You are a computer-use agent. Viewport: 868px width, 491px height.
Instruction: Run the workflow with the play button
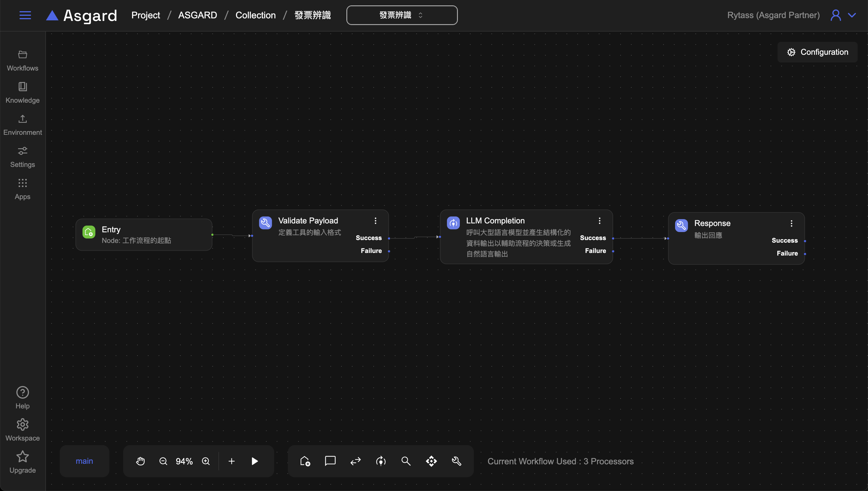tap(255, 461)
